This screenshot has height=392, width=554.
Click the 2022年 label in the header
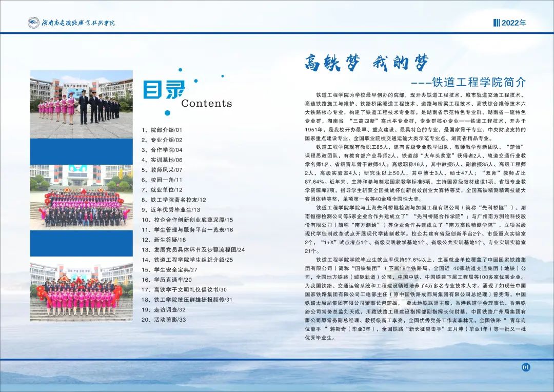tap(513, 23)
